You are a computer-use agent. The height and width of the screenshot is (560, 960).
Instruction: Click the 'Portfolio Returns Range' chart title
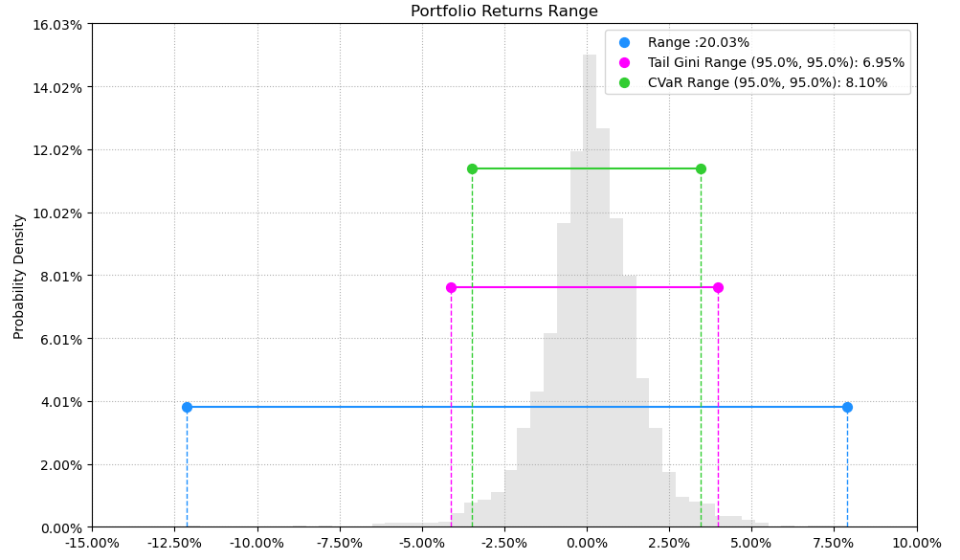click(x=503, y=11)
